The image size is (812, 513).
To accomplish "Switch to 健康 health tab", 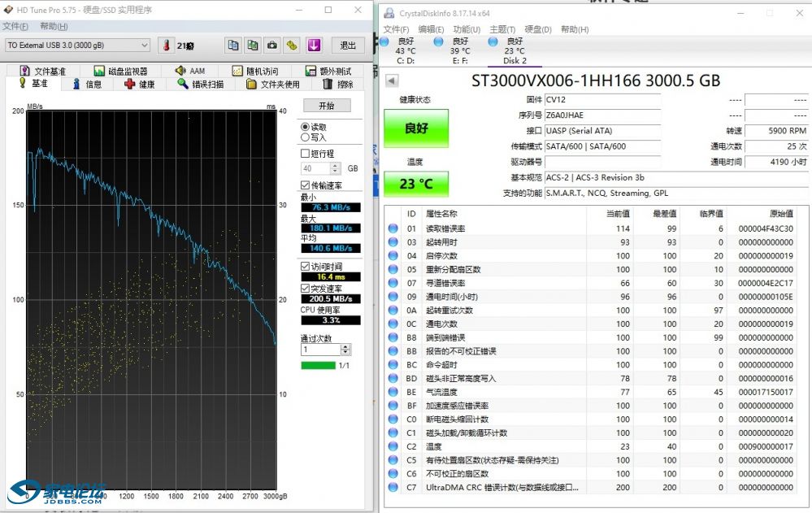I will pos(140,84).
